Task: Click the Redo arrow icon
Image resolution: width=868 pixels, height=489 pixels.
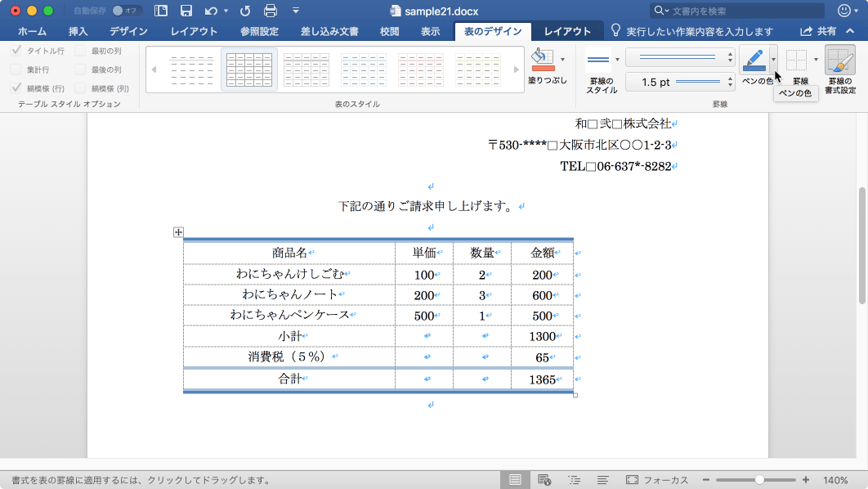Action: click(244, 11)
